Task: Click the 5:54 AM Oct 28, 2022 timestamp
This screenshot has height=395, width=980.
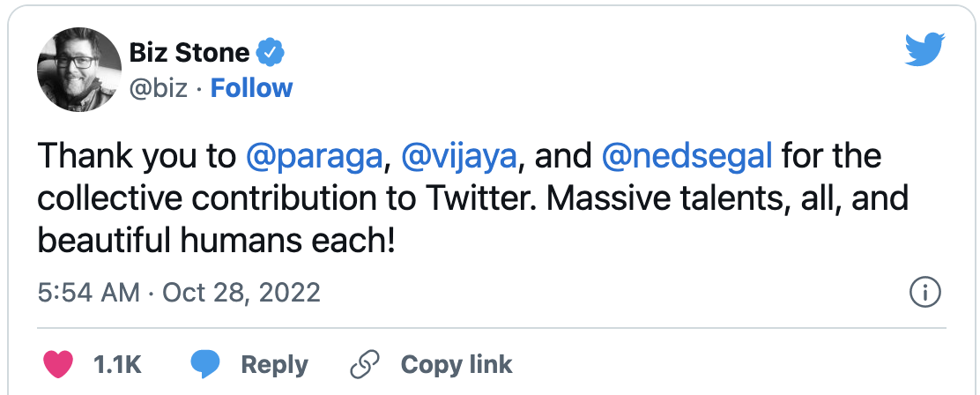Action: tap(179, 293)
